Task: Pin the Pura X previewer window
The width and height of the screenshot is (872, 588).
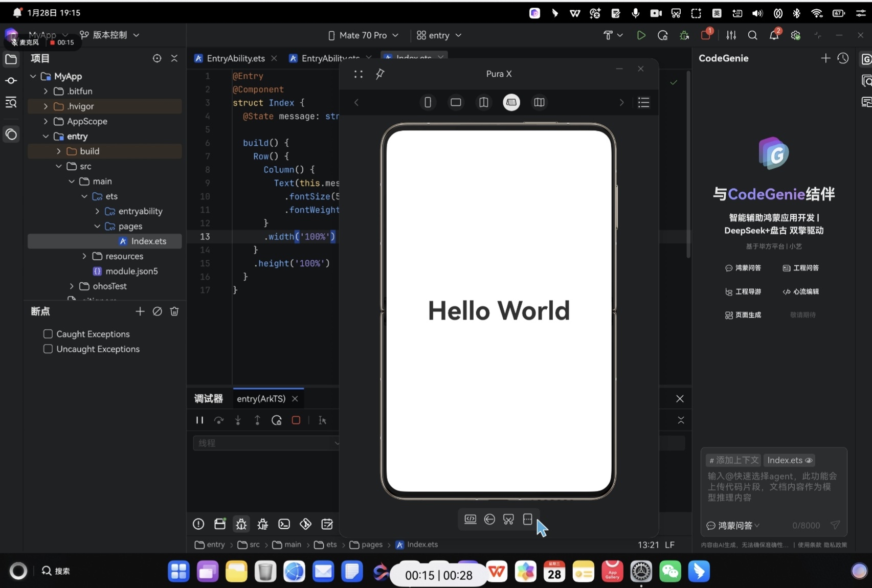Action: click(x=379, y=74)
